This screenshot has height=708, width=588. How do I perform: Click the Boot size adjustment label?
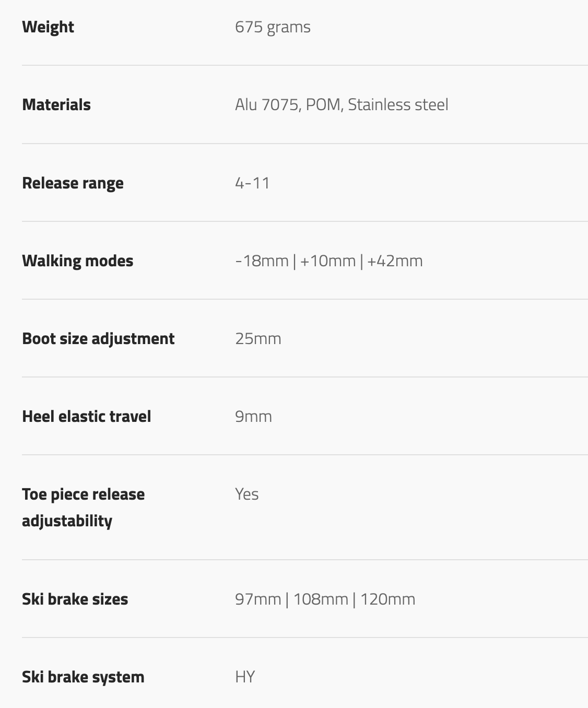coord(98,339)
